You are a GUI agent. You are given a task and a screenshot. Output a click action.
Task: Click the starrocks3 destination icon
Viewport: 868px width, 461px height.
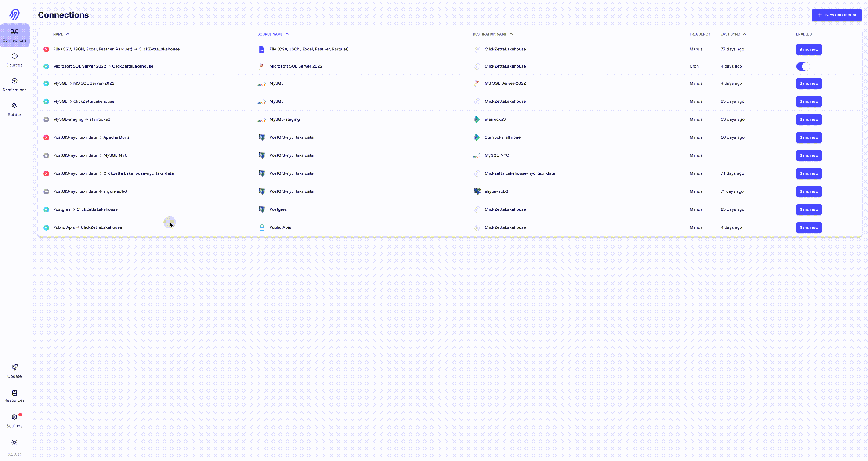tap(477, 119)
